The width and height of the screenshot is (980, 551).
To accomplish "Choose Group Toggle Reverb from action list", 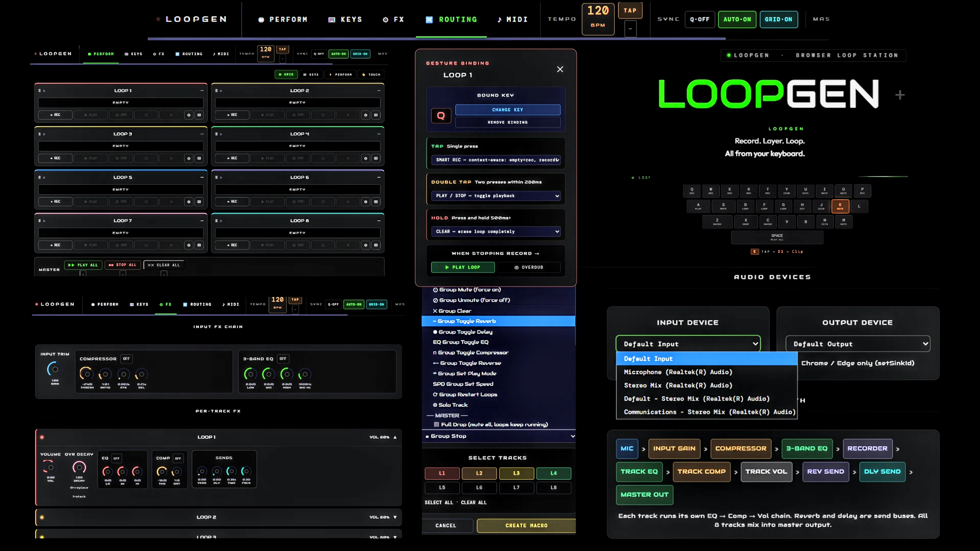I will click(x=498, y=321).
